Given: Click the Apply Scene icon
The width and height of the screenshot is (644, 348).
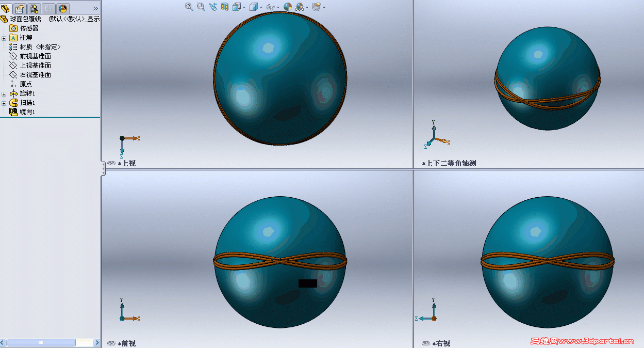Looking at the screenshot, I should point(300,7).
